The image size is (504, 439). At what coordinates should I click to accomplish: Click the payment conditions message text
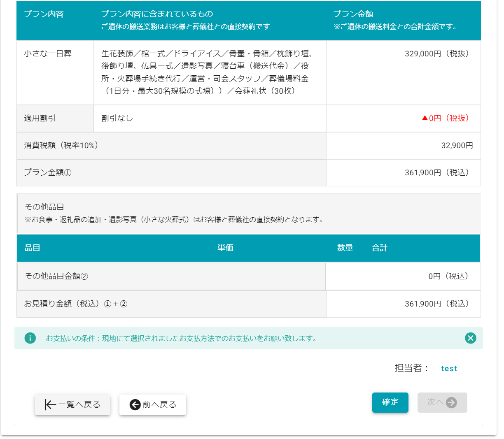pos(181,339)
